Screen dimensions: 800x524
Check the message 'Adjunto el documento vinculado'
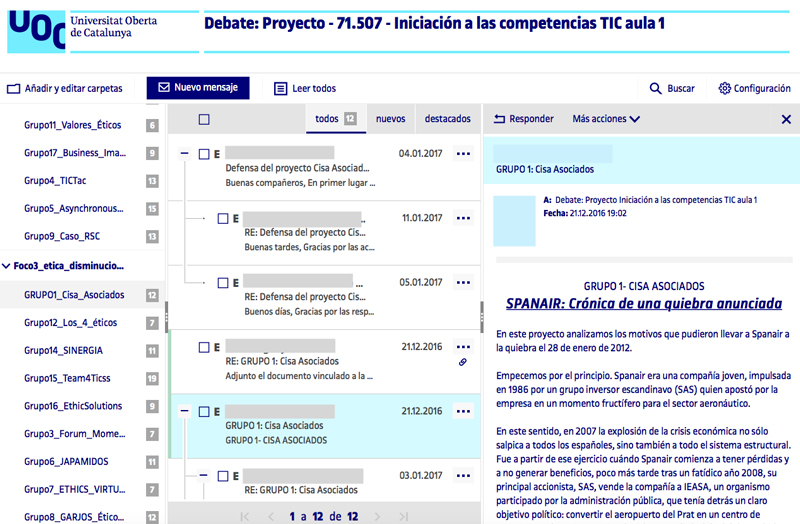(x=204, y=347)
